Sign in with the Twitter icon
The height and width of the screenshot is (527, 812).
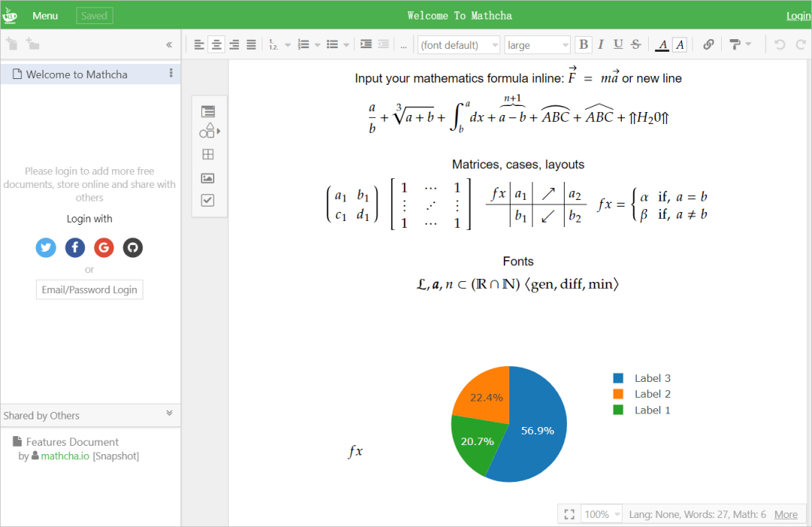(x=46, y=247)
